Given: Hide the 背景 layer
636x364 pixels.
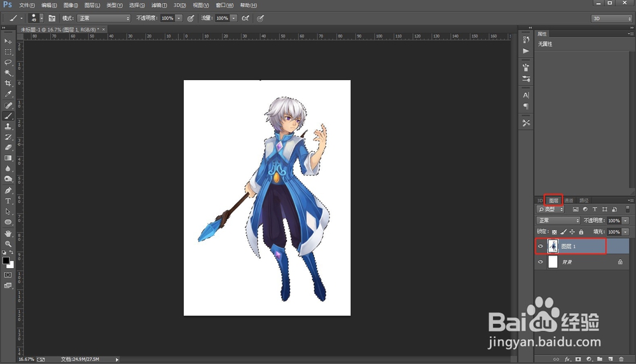Looking at the screenshot, I should pos(540,262).
